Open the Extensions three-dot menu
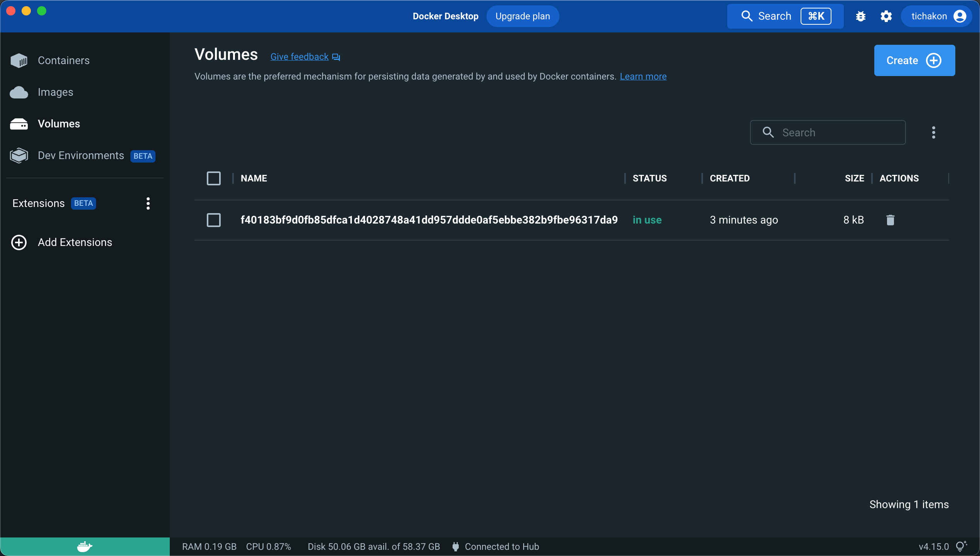Viewport: 980px width, 556px height. tap(148, 203)
